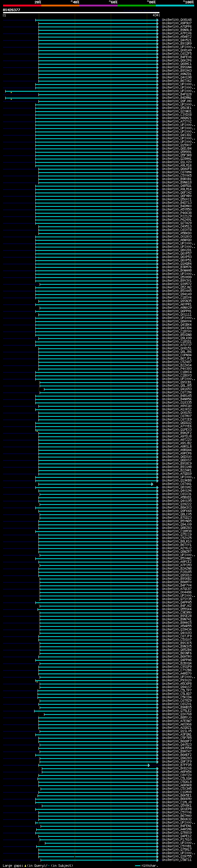Screen dimensions: 197x868
Task: Click the cyan ~100% identity legend segment
Action: pyautogui.click(x=175, y=6)
